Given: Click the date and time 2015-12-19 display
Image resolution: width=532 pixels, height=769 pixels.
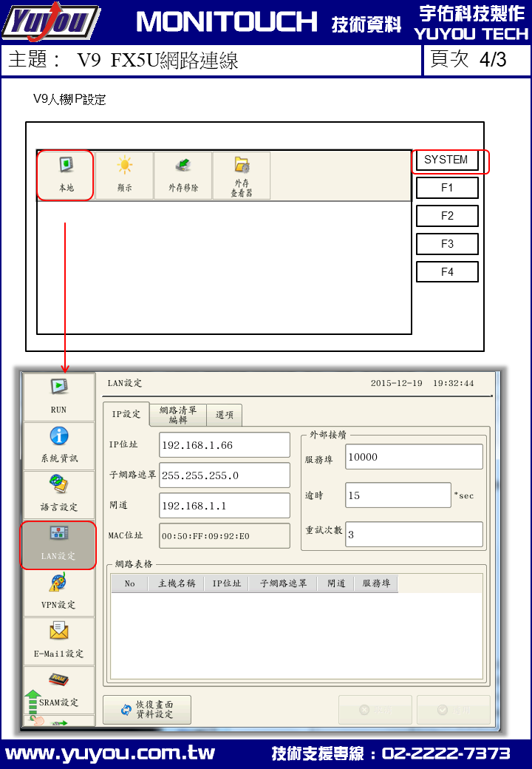Looking at the screenshot, I should click(422, 383).
